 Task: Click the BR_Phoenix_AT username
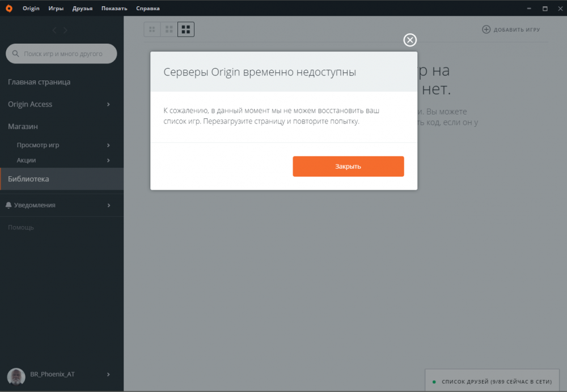(52, 374)
